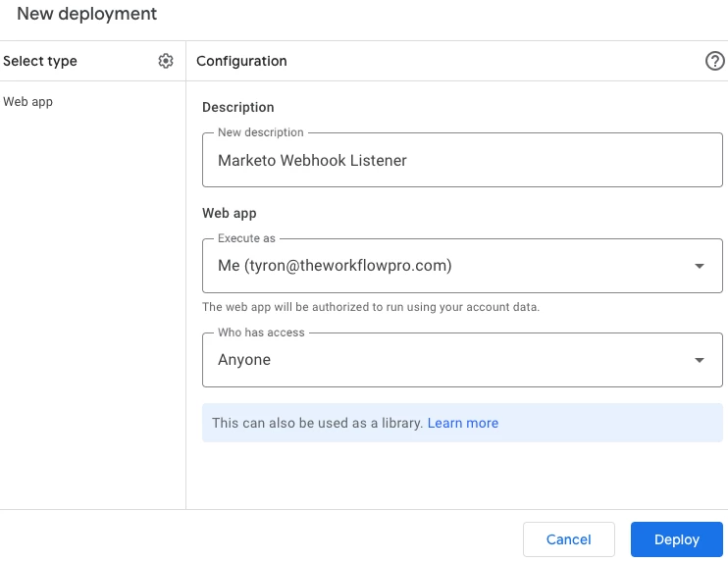Follow the Learn more link
728x562 pixels.
tap(463, 423)
